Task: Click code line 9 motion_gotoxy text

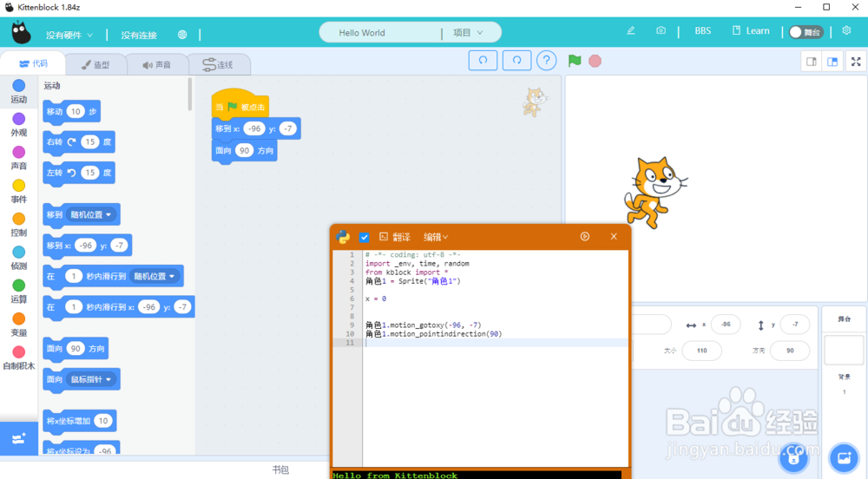Action: tap(423, 325)
